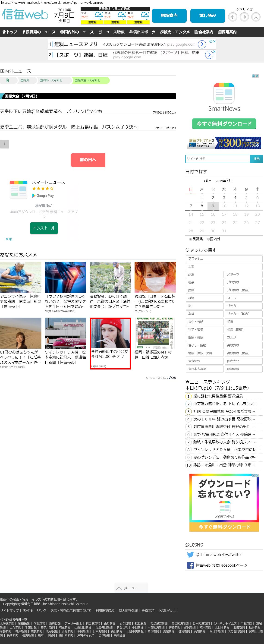
Task: Open お問い合わせ footer link
Action: point(168,610)
